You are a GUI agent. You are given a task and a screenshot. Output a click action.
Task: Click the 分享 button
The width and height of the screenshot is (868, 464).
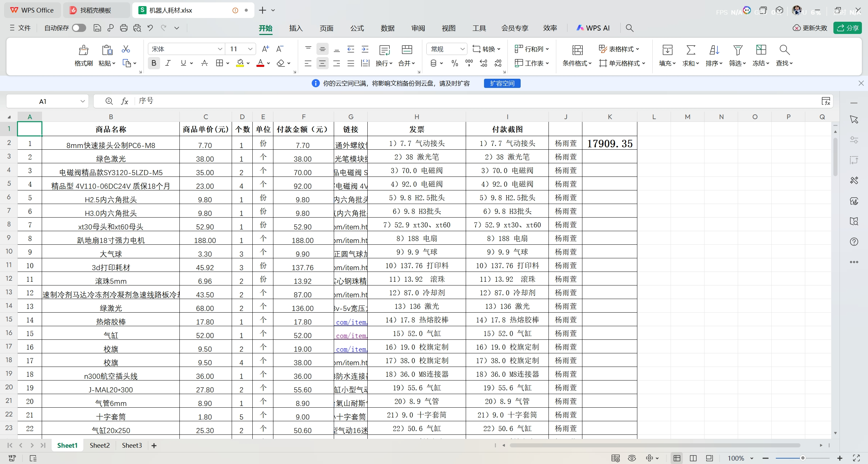[847, 28]
